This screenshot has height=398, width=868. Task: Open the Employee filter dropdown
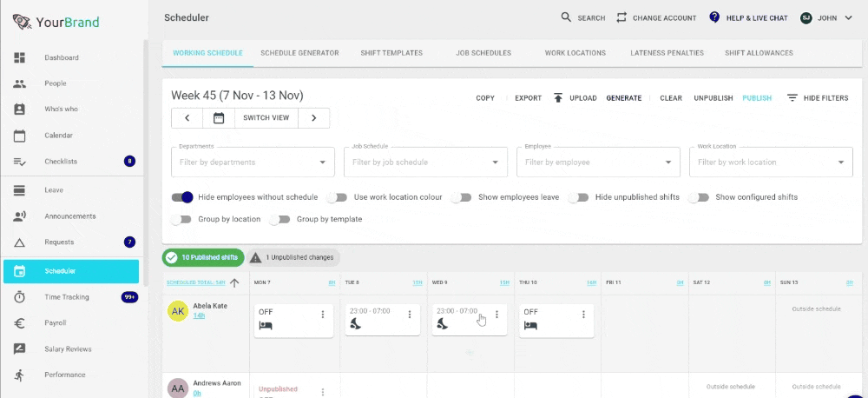point(598,163)
